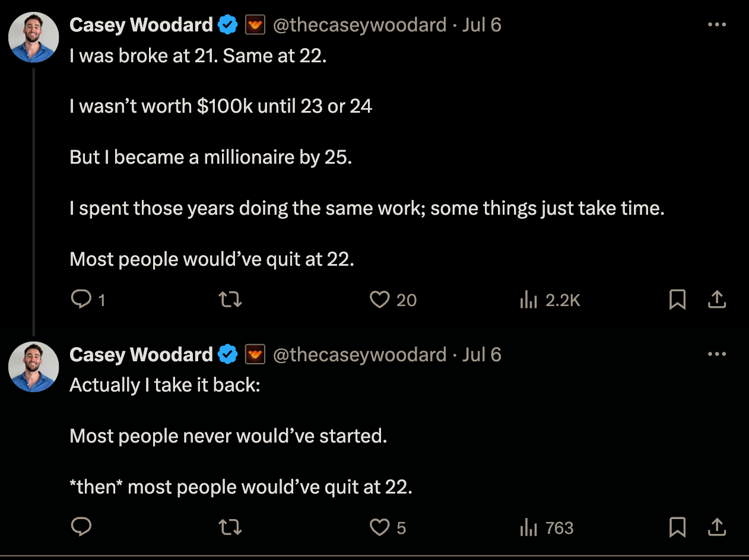
Task: Retweet the second tweet
Action: [230, 527]
